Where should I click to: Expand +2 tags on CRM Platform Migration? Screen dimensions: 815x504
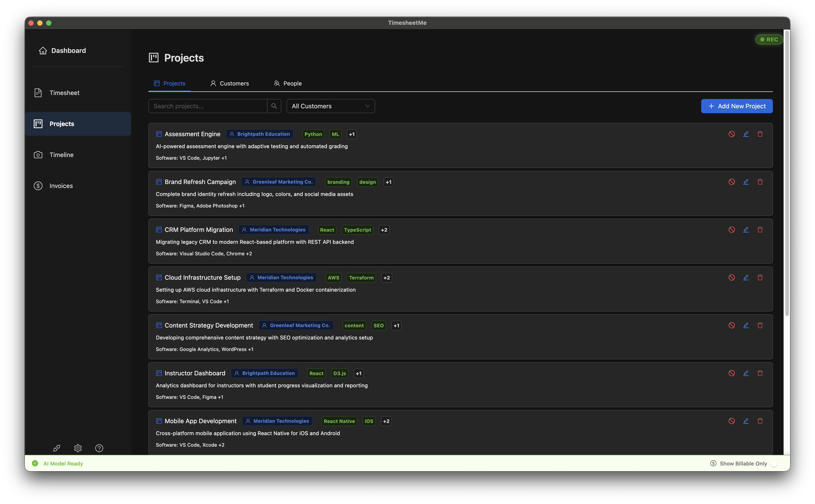[384, 230]
